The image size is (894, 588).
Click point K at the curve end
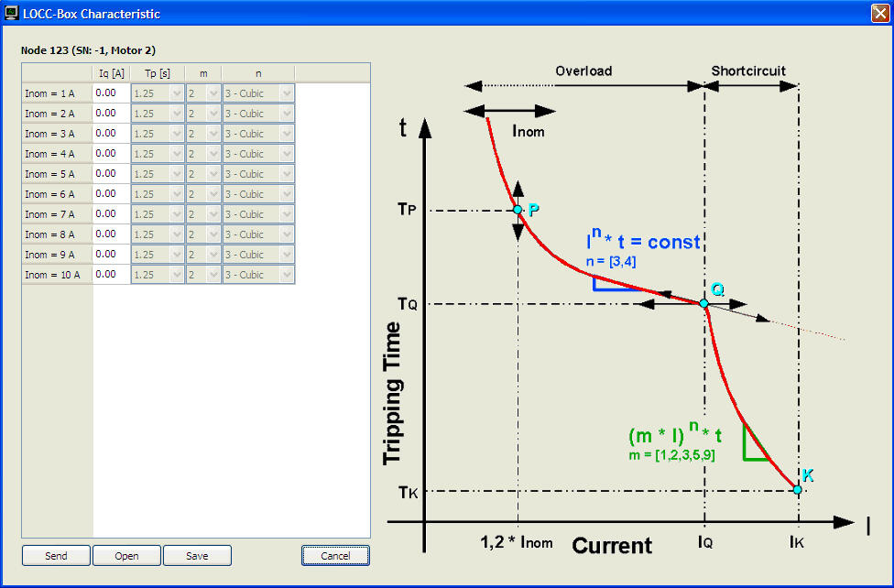click(x=797, y=490)
